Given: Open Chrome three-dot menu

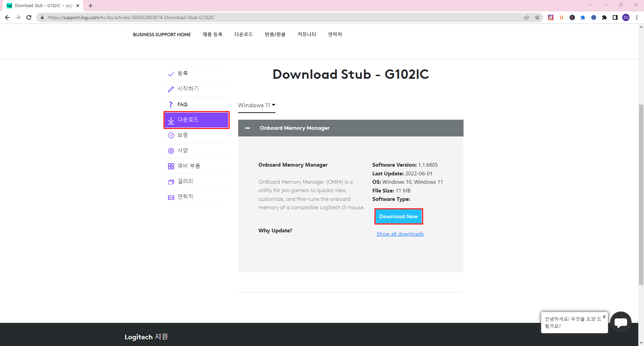Looking at the screenshot, I should click(x=637, y=17).
